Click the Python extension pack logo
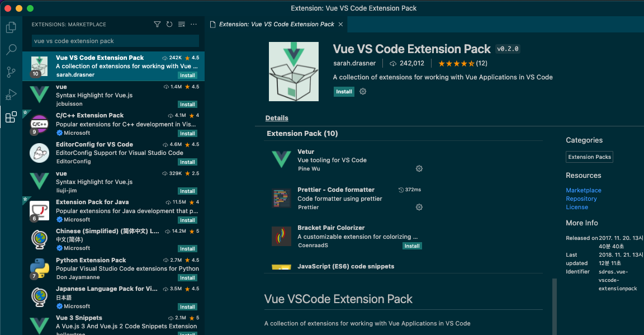The image size is (644, 335). (40, 269)
